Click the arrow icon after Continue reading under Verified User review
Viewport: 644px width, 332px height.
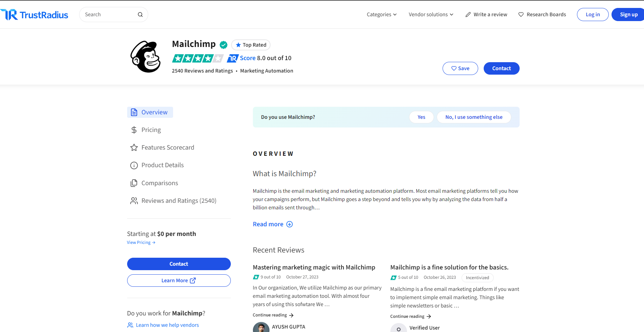coord(429,316)
